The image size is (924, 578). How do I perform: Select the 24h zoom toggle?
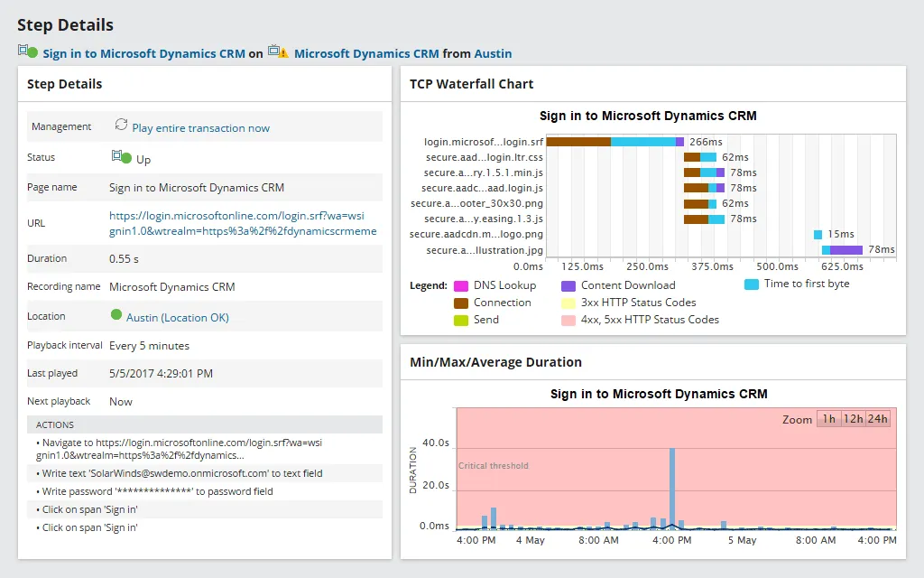(x=879, y=418)
